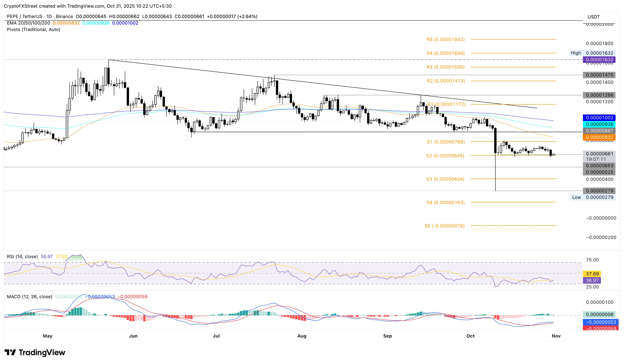Viewport: 624px width, 364px height.
Task: Click the High price tag 0.00001632
Action: tap(599, 53)
